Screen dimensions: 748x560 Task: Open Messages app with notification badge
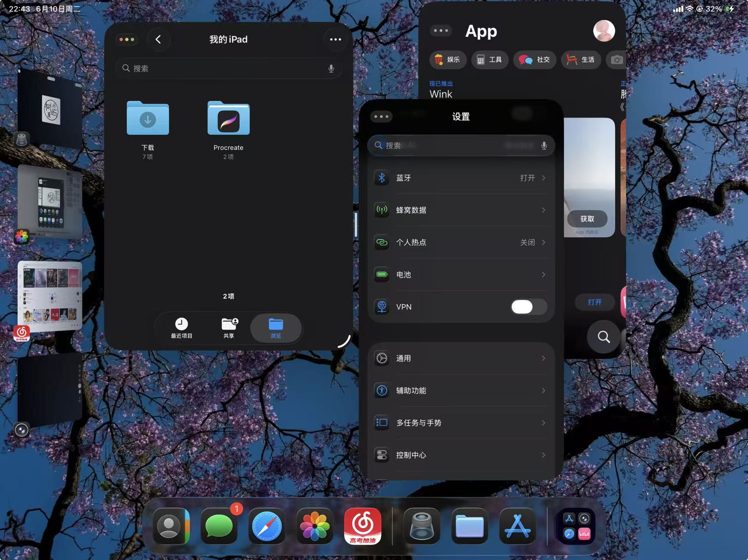219,526
